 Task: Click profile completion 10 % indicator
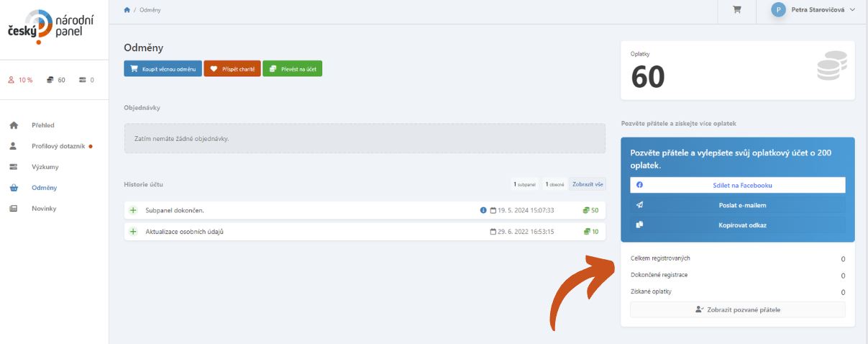20,80
